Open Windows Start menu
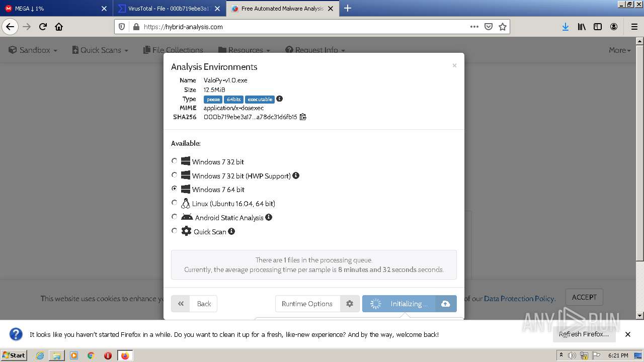The width and height of the screenshot is (644, 362). point(14,355)
